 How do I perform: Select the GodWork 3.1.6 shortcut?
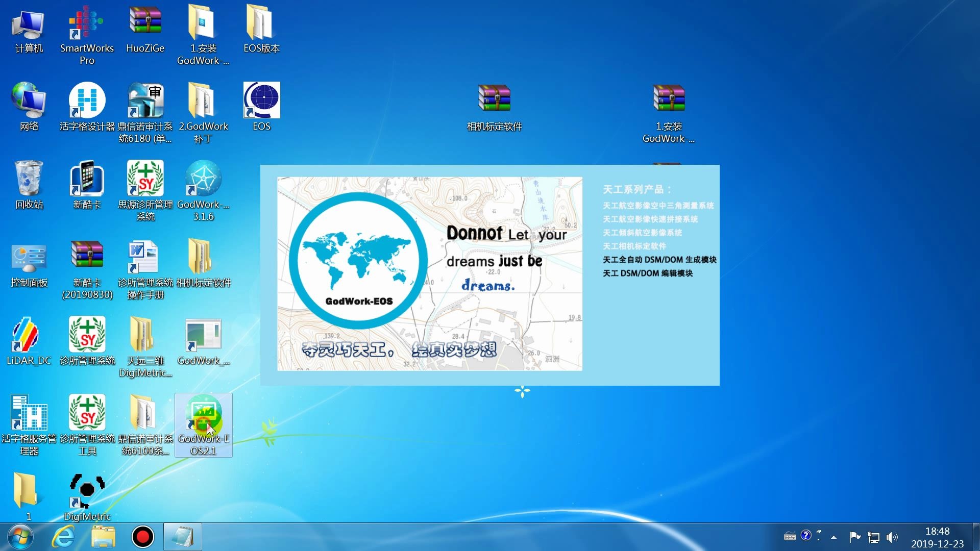click(x=203, y=191)
